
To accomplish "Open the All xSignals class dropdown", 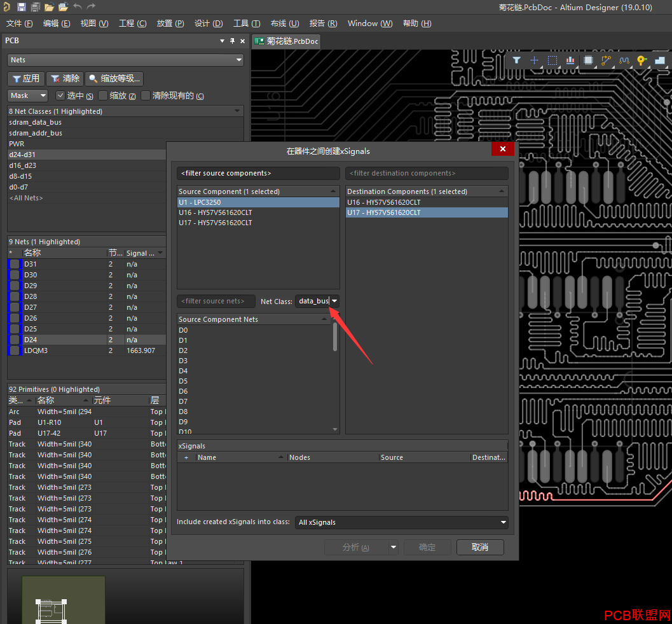I will tap(402, 522).
